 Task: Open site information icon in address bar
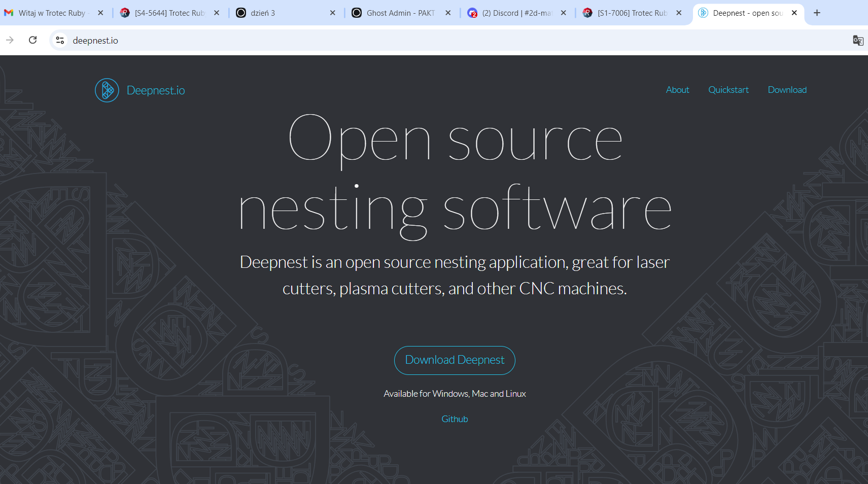coord(60,40)
